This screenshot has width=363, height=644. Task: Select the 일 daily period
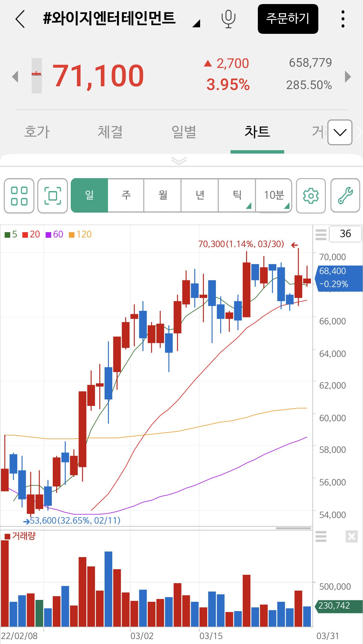89,195
